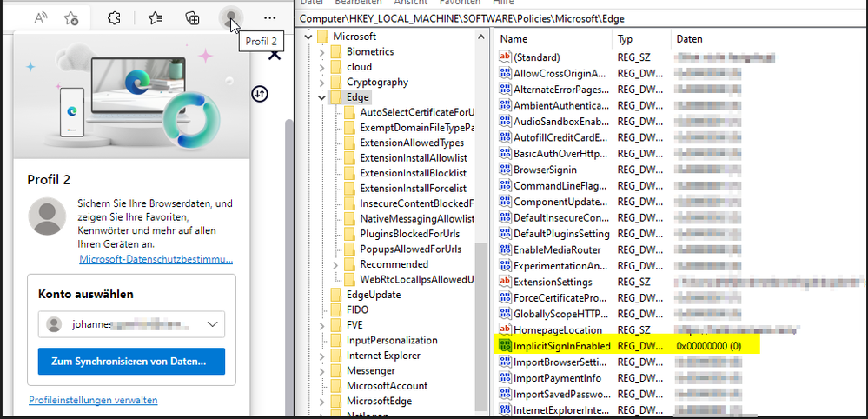
Task: Open the Favorites list icon
Action: (156, 18)
